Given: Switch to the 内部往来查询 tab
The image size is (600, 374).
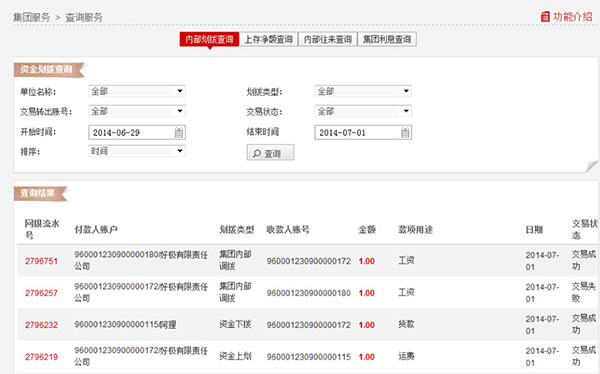Looking at the screenshot, I should [328, 39].
